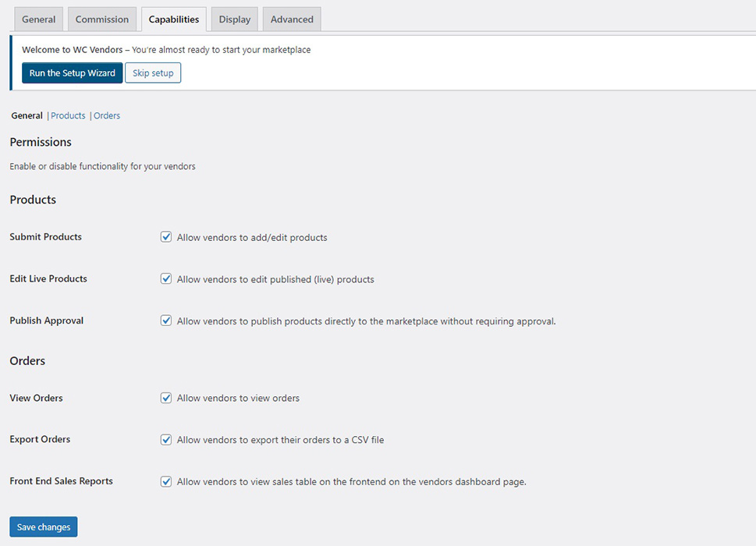The width and height of the screenshot is (756, 546).
Task: Switch to the General settings tab
Action: tap(38, 19)
